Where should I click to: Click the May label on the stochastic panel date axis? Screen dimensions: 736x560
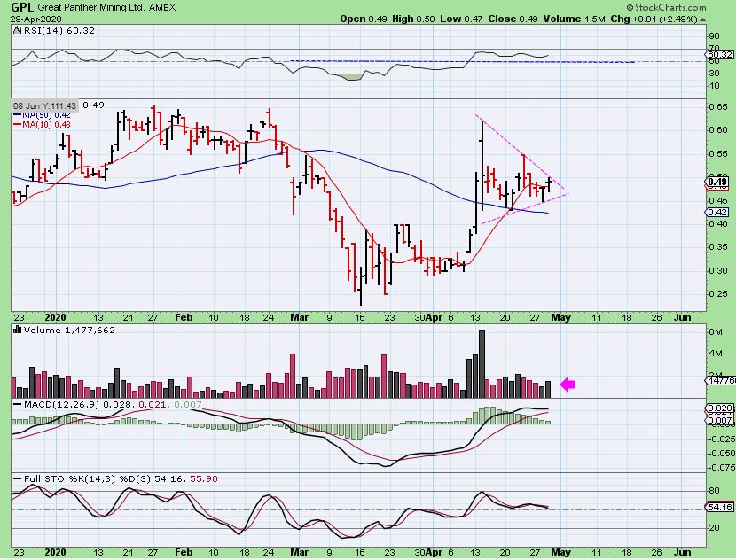(x=561, y=552)
